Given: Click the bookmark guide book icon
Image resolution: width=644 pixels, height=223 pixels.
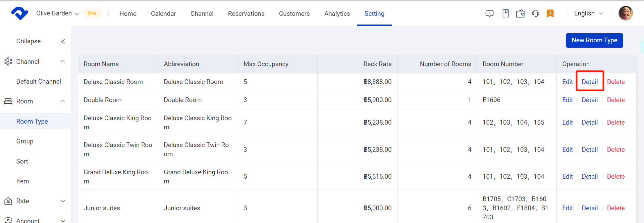Looking at the screenshot, I should click(x=505, y=13).
